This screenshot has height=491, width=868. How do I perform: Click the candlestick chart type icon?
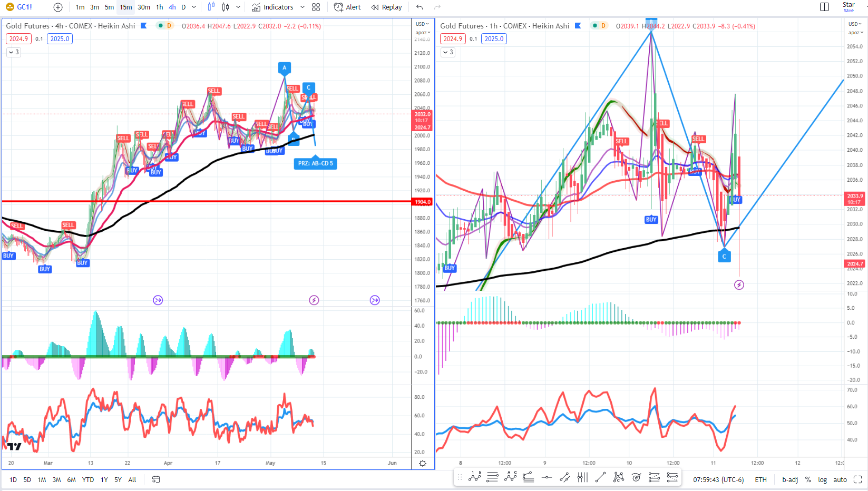226,7
